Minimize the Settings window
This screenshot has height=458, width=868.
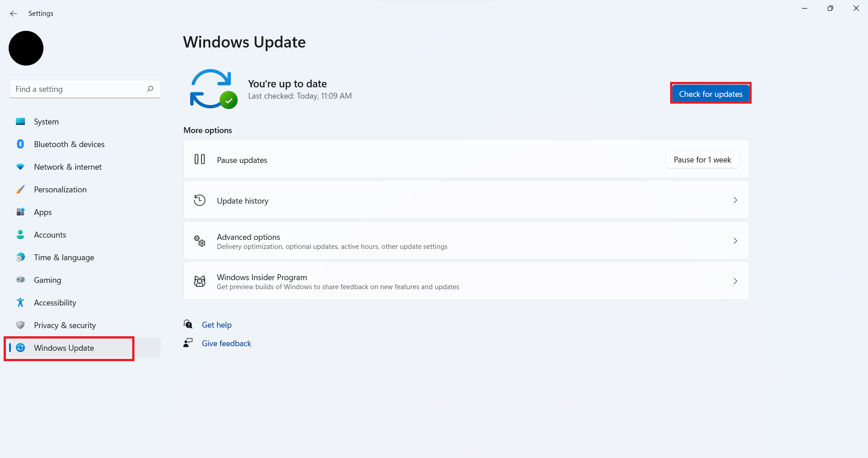pos(805,8)
